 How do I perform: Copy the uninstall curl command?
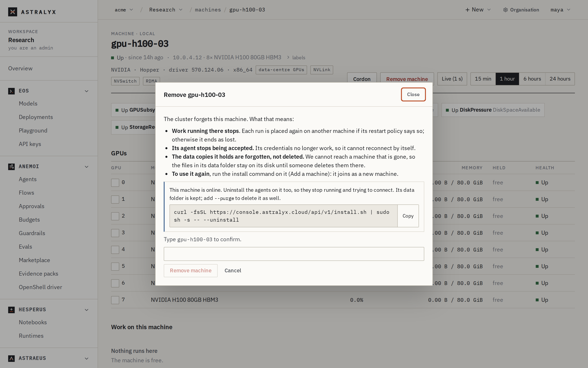click(408, 216)
